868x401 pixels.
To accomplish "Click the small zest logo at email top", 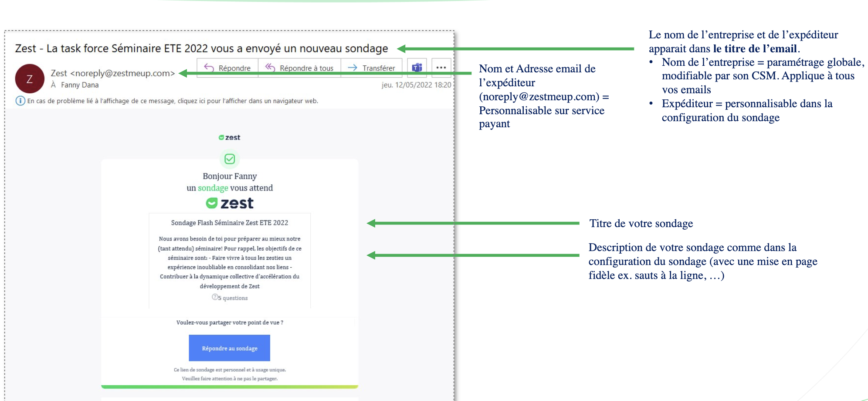I will click(230, 137).
